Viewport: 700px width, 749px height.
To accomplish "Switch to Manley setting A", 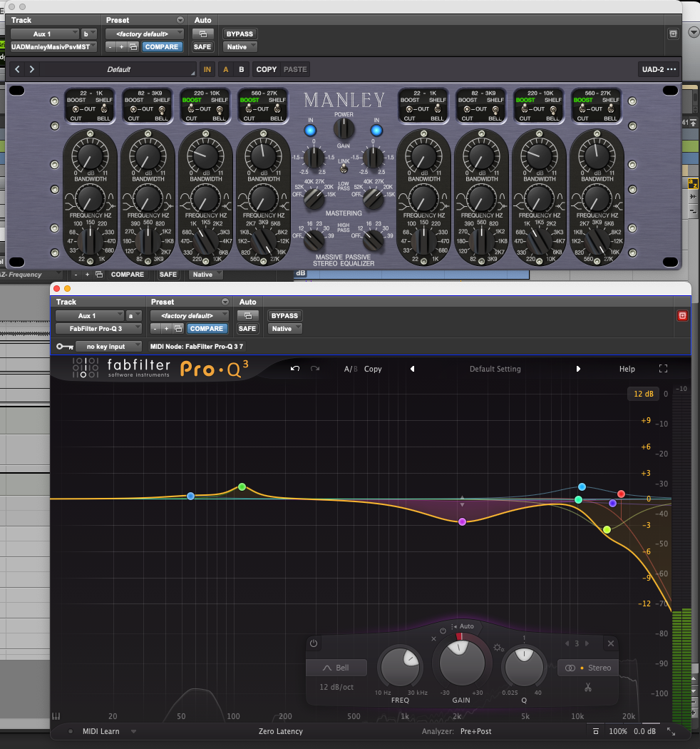I will pyautogui.click(x=226, y=69).
